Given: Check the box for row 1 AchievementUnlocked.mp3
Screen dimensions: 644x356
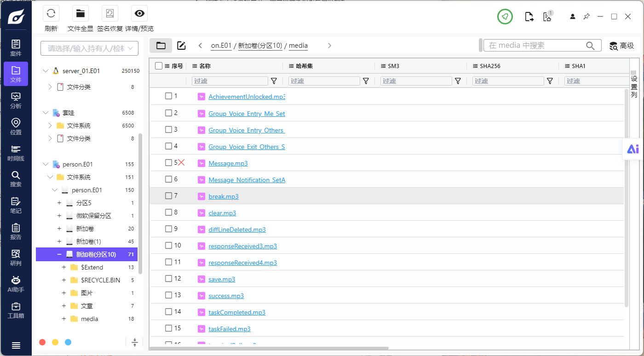Looking at the screenshot, I should (168, 96).
